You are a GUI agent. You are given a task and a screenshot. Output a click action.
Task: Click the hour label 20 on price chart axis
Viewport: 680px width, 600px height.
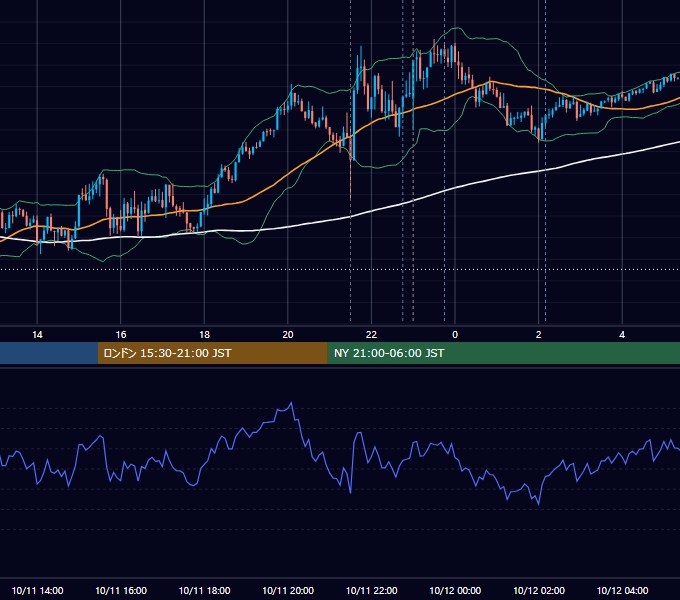tap(288, 335)
